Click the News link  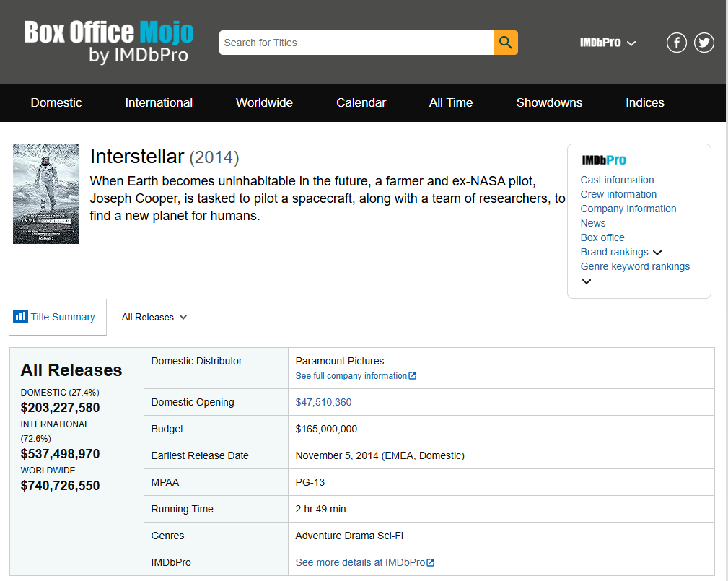tap(593, 223)
